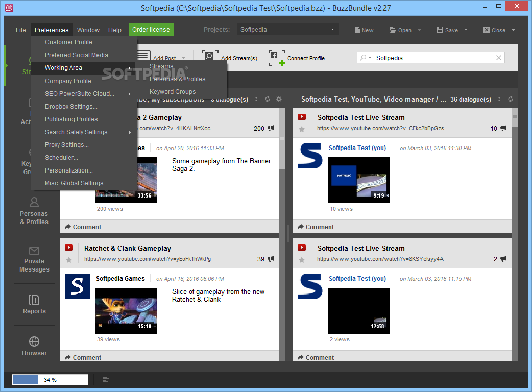Image resolution: width=532 pixels, height=392 pixels.
Task: Star the Ratchet & Clank Gameplay post
Action: click(69, 260)
